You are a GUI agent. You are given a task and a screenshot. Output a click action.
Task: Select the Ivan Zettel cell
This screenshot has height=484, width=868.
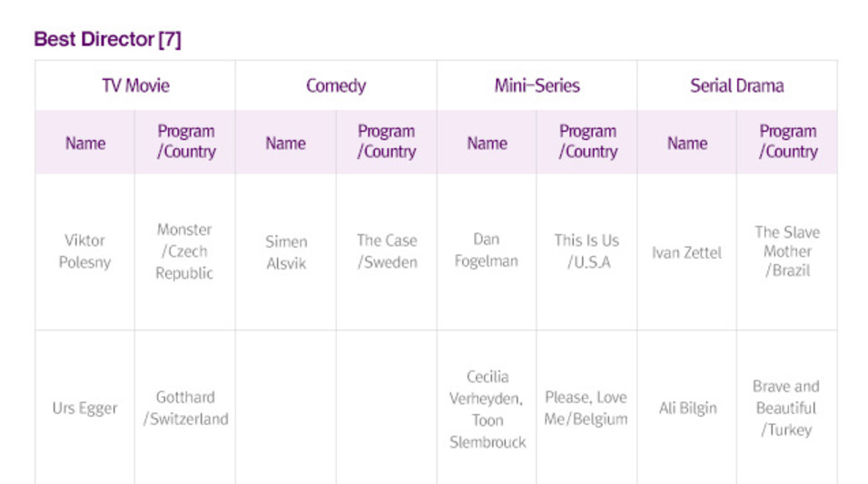point(686,252)
